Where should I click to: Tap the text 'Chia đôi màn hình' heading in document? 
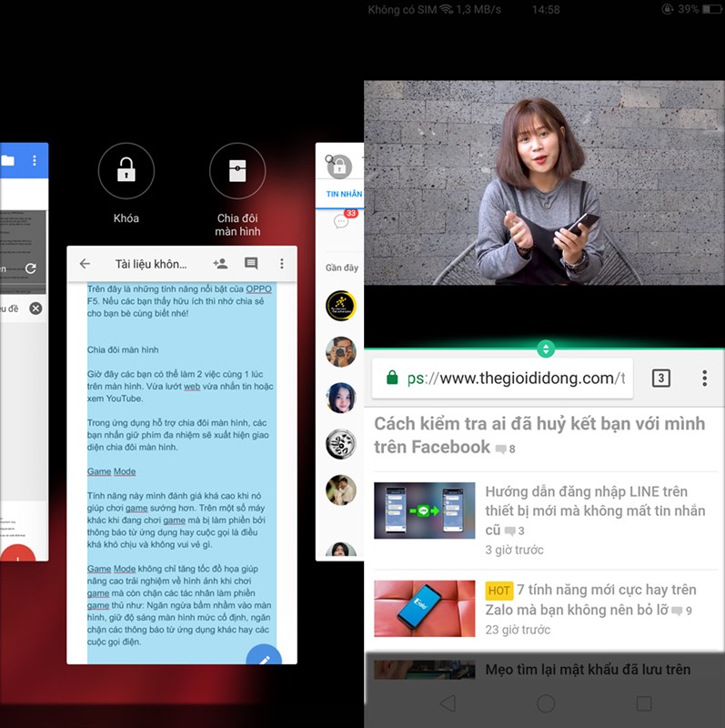(x=123, y=349)
